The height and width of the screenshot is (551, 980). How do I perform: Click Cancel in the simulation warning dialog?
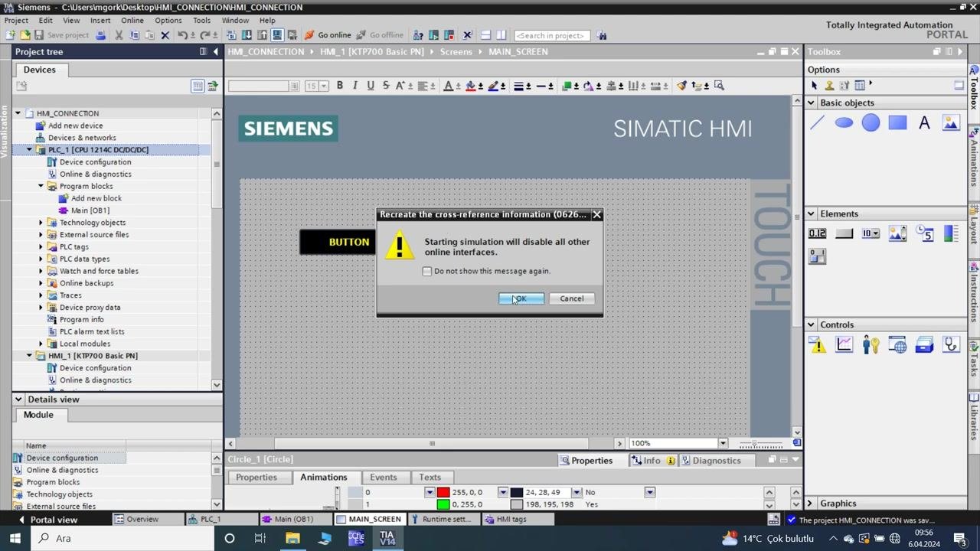571,298
